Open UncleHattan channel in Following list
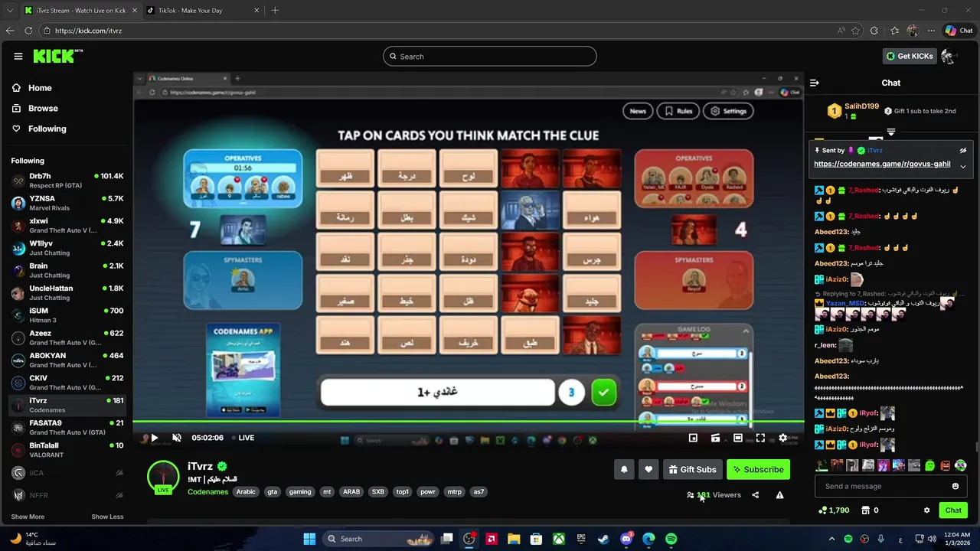 [67, 293]
